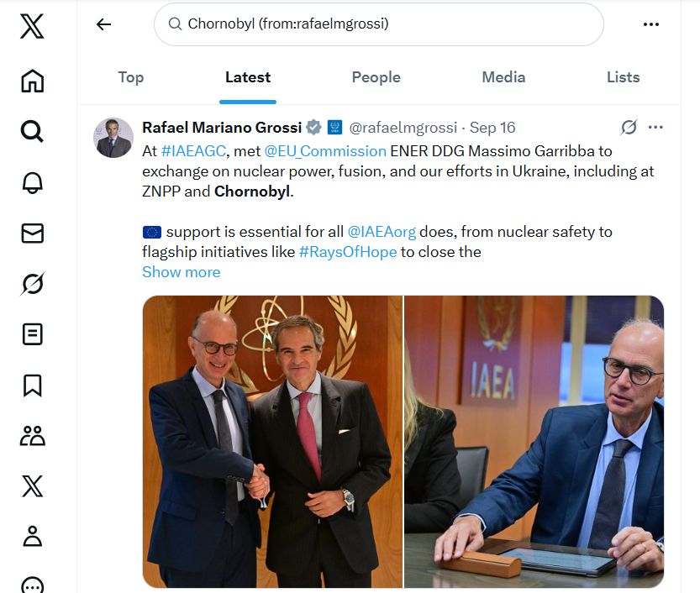Open the Profile icon in sidebar
This screenshot has height=593, width=700.
32,536
